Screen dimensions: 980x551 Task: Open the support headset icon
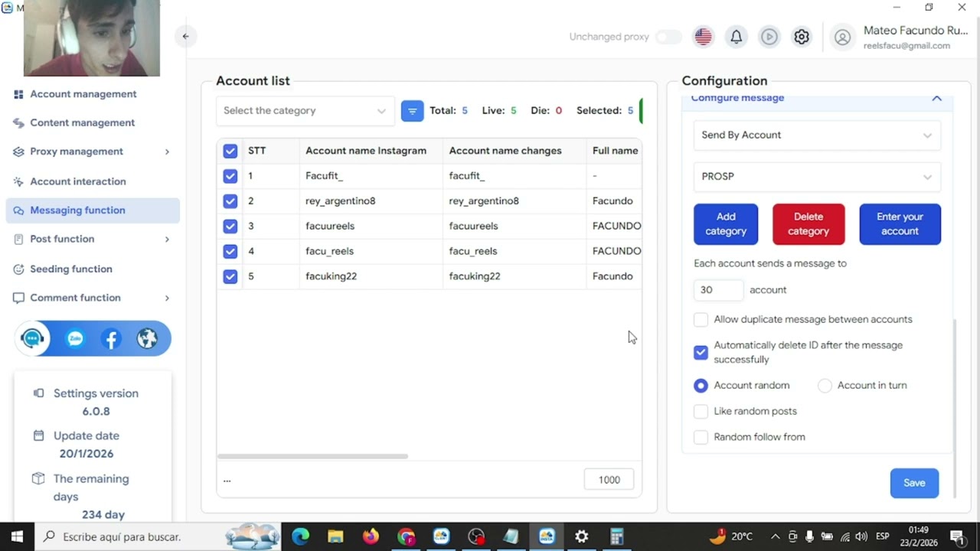pyautogui.click(x=33, y=338)
